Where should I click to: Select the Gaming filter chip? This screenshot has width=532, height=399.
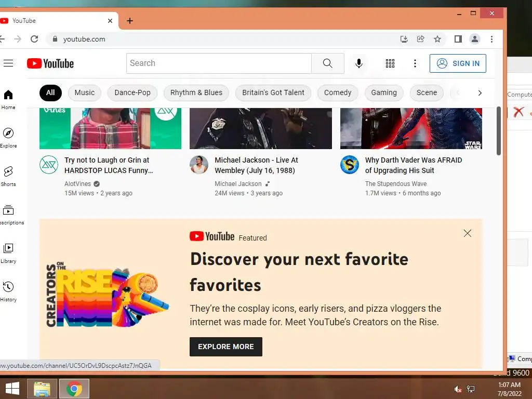coord(384,92)
